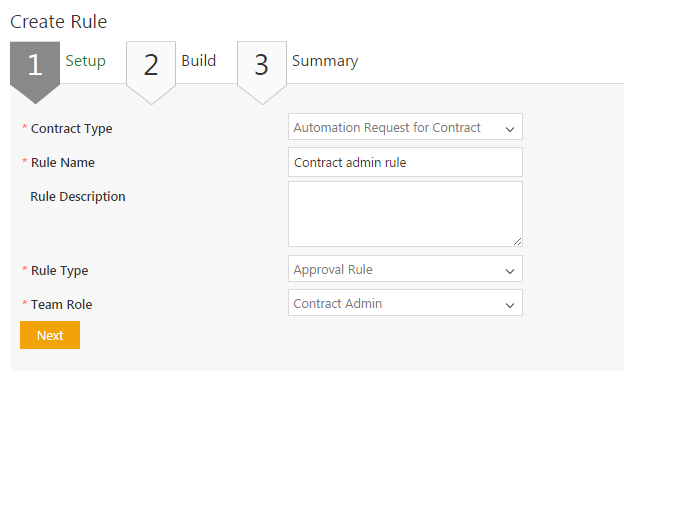Click the step 1 number badge
698x521 pixels.
tap(35, 65)
